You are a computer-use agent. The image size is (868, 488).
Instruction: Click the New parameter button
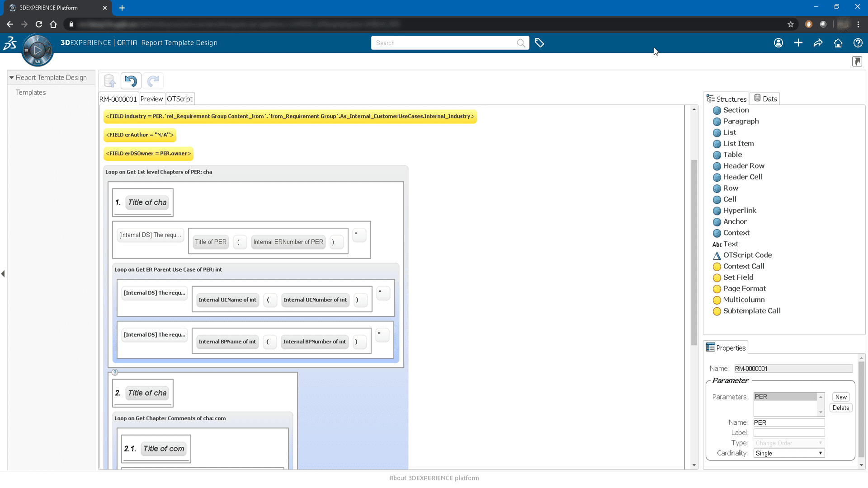pyautogui.click(x=841, y=396)
